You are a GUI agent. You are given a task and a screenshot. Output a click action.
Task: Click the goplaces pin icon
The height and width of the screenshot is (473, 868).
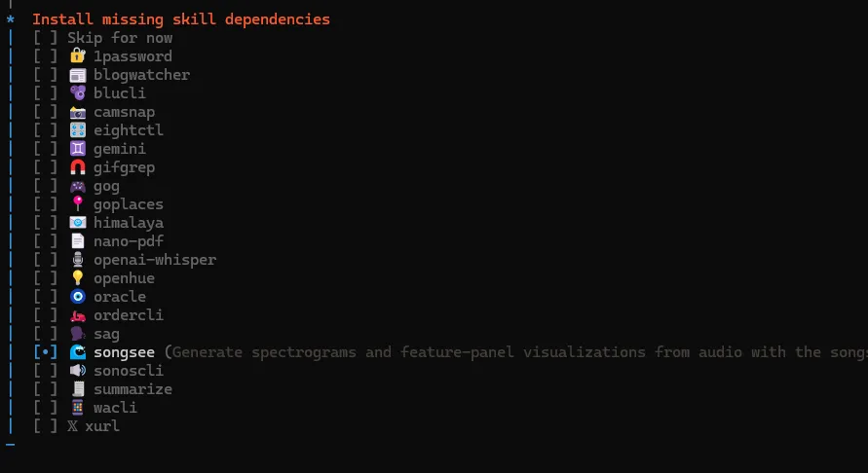(78, 204)
